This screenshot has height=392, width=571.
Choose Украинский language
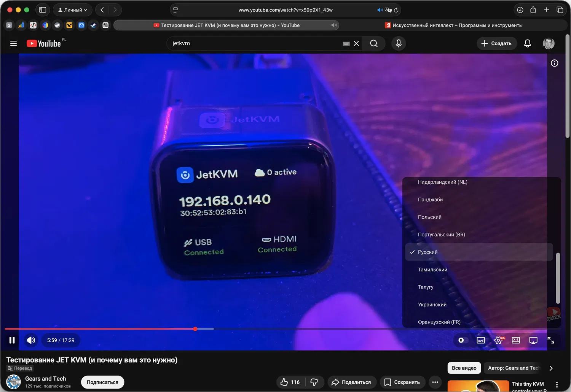479,305
